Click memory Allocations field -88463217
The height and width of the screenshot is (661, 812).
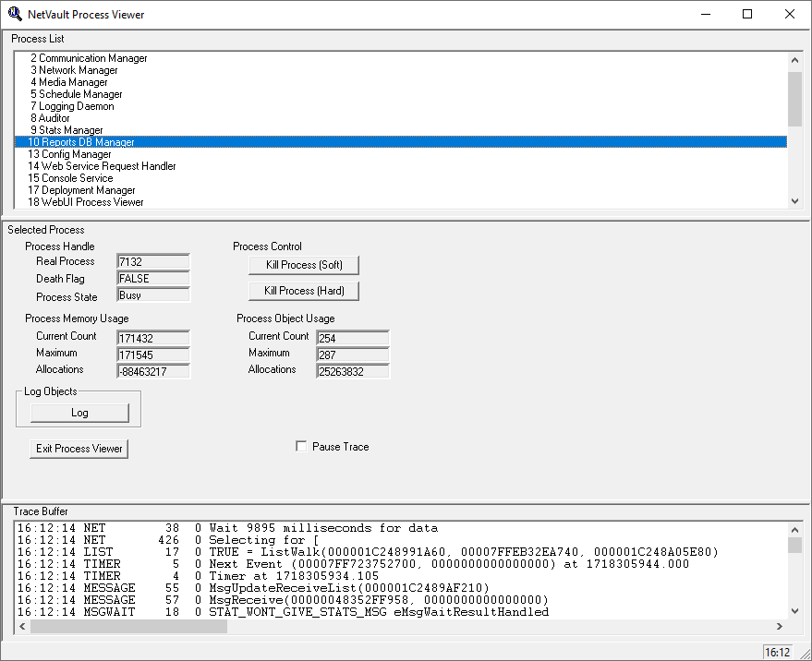153,371
